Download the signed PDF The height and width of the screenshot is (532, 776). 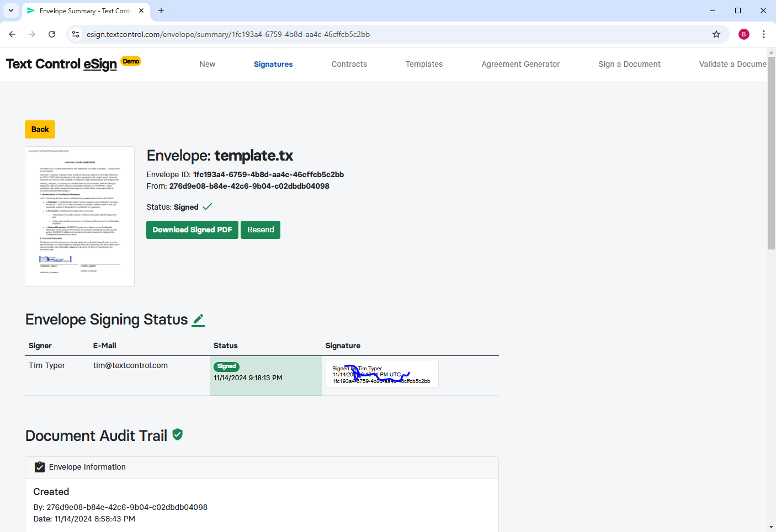click(x=192, y=230)
